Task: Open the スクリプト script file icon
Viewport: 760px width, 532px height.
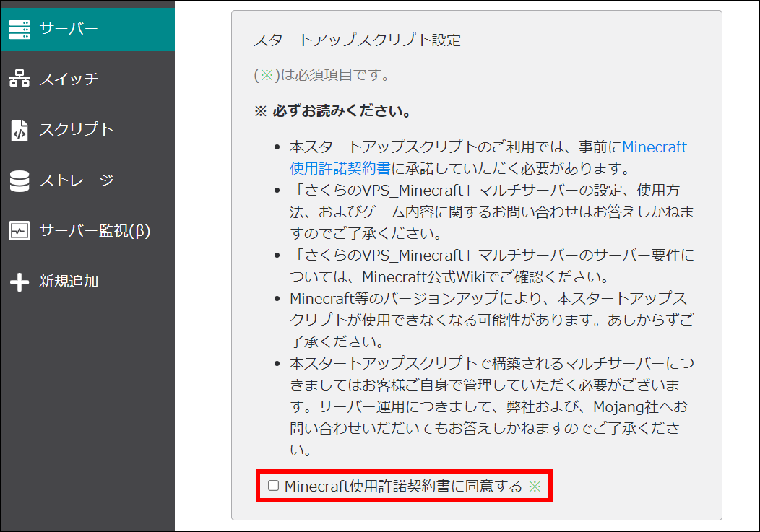Action: (x=20, y=130)
